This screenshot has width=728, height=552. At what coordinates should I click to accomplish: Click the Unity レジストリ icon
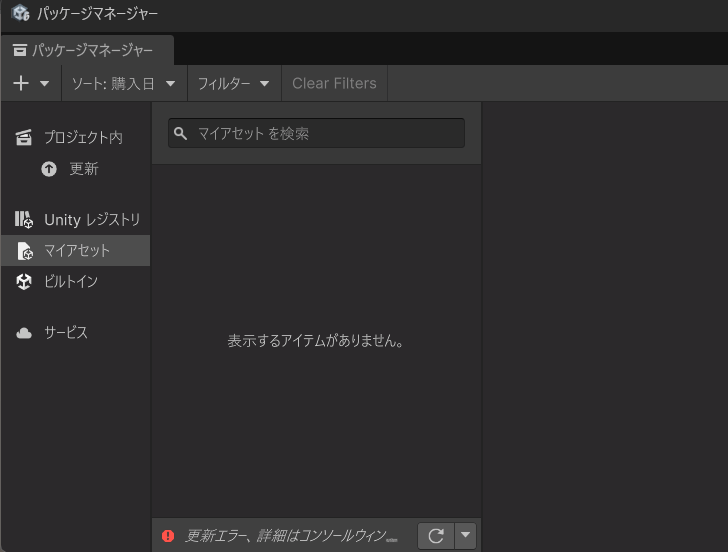(24, 219)
